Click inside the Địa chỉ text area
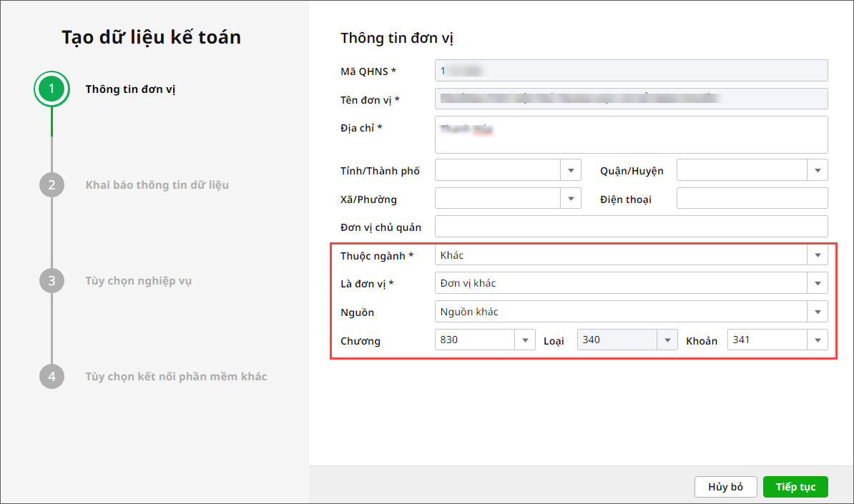 tap(632, 134)
